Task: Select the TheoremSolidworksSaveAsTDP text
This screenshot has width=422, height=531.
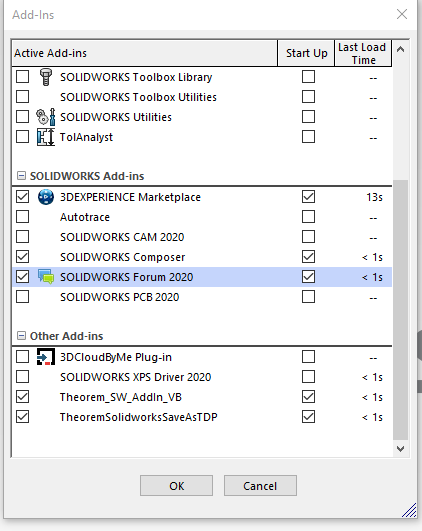Action: (139, 417)
